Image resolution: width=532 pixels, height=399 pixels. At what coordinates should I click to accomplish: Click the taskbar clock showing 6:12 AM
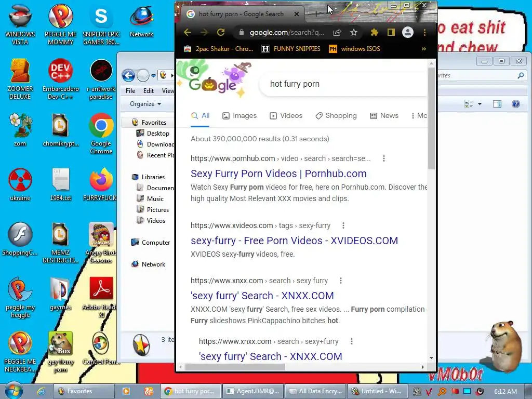click(x=506, y=391)
